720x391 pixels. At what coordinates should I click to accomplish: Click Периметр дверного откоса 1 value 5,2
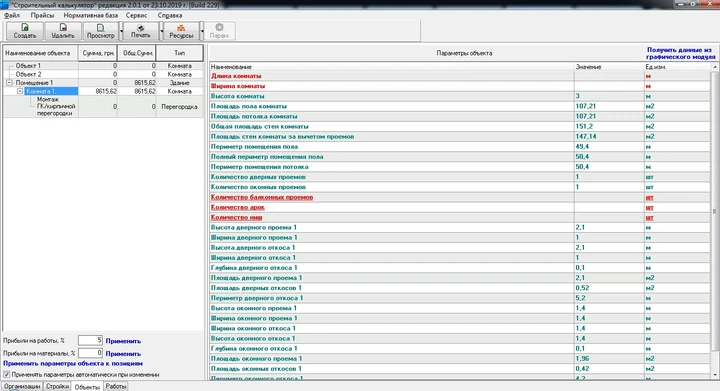click(609, 298)
